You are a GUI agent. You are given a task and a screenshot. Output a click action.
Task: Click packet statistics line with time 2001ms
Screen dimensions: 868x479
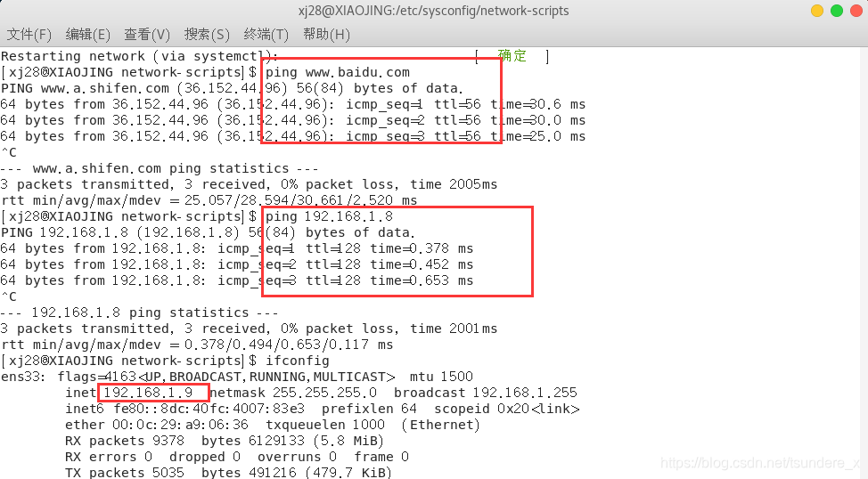tap(250, 329)
